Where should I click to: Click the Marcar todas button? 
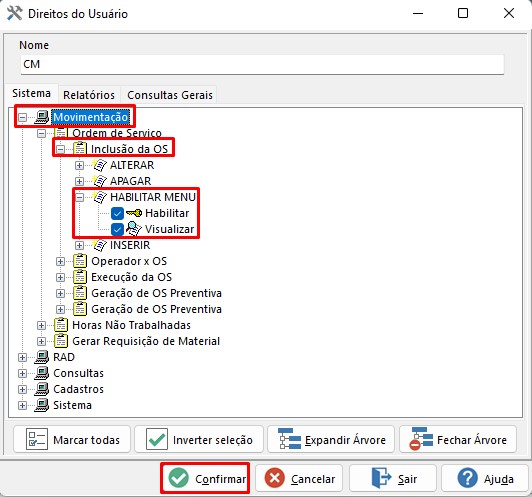click(72, 439)
